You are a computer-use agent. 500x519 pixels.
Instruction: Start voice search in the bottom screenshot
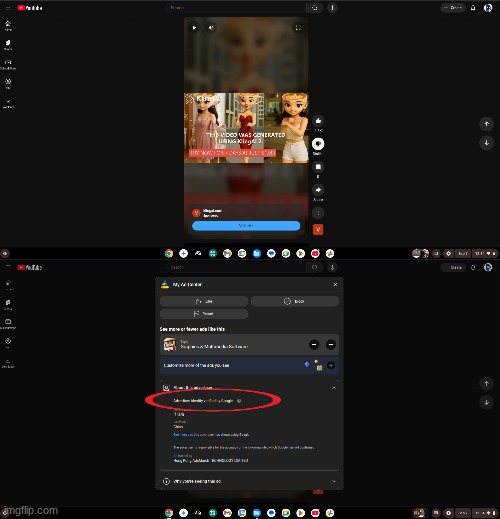coord(332,267)
